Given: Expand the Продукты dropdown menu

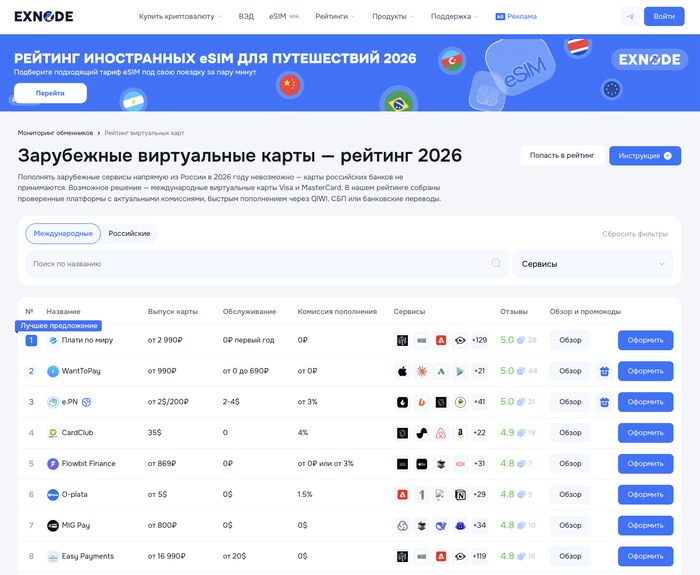Looking at the screenshot, I should pyautogui.click(x=393, y=17).
